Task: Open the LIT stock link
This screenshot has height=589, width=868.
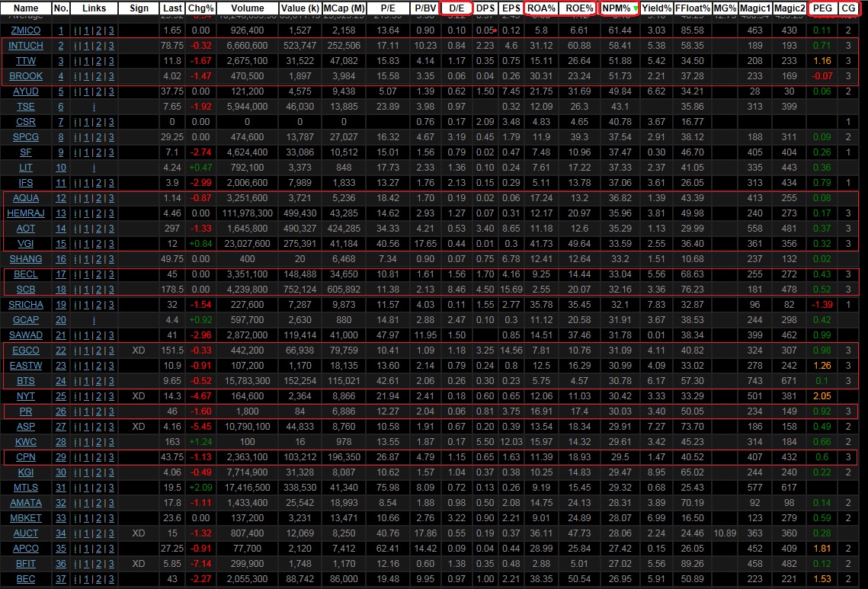Action: 26,167
